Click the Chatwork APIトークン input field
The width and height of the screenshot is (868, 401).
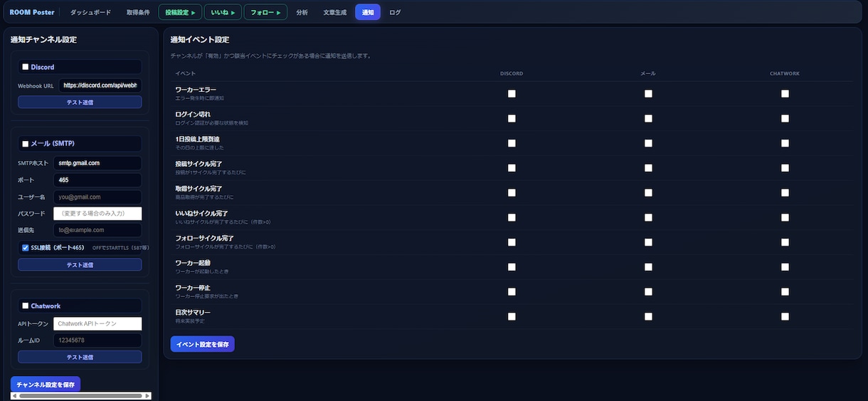click(x=97, y=323)
